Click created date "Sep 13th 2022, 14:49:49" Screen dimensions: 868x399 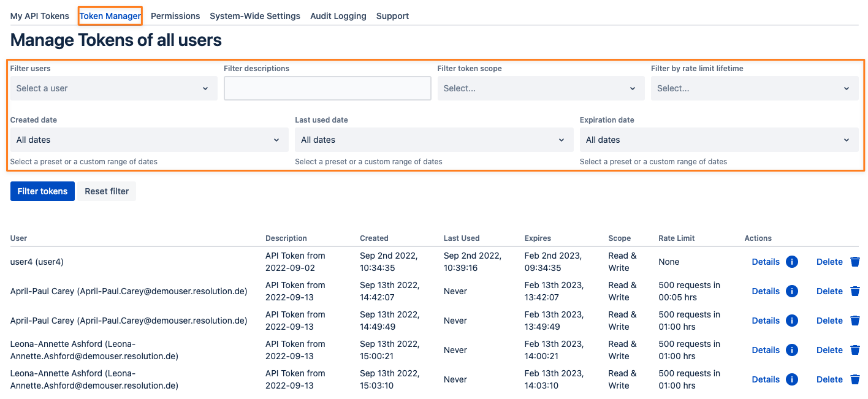pyautogui.click(x=389, y=321)
